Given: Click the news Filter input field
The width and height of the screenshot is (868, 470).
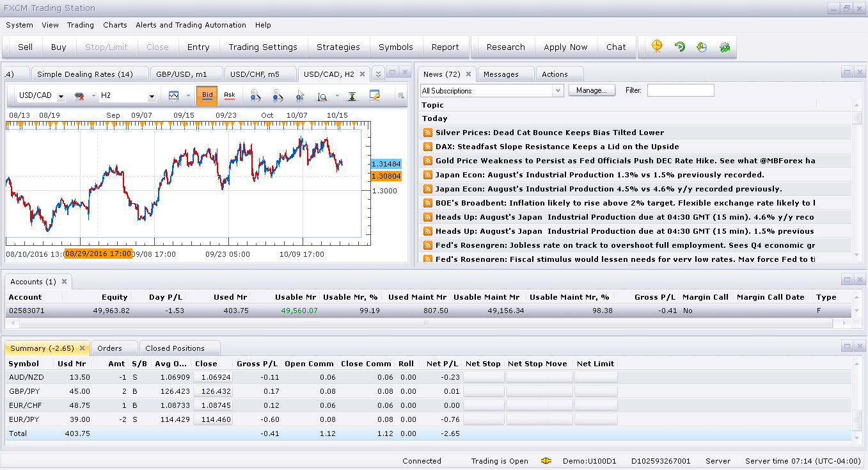Looking at the screenshot, I should coord(681,91).
